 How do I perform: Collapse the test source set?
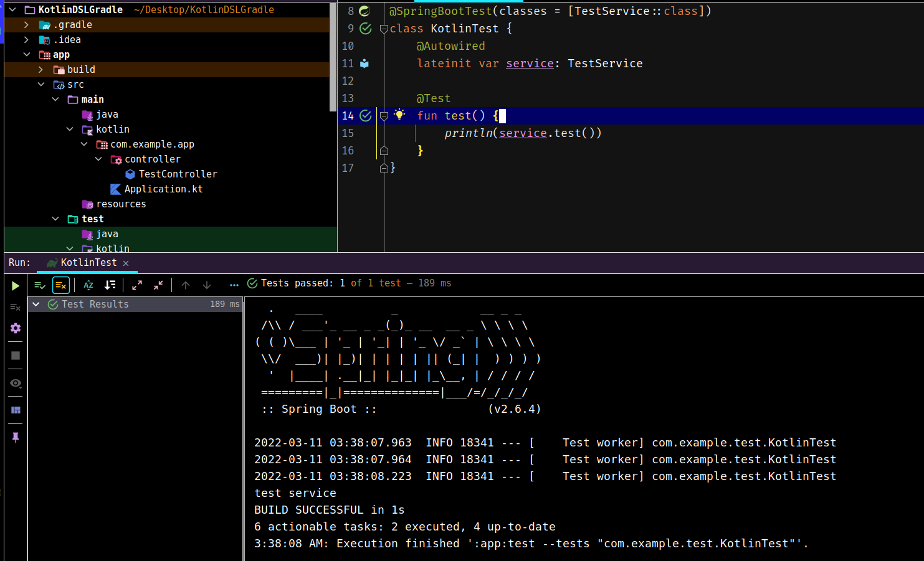point(55,219)
